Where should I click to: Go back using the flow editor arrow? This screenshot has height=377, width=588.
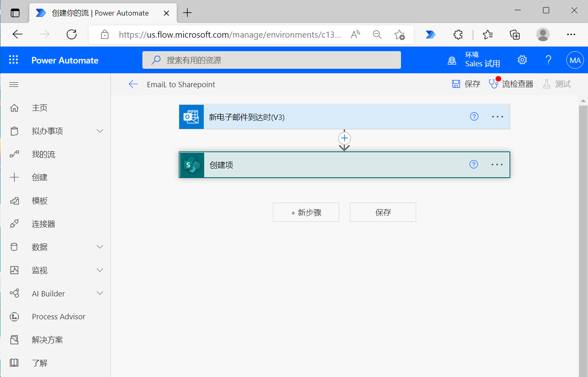coord(133,84)
